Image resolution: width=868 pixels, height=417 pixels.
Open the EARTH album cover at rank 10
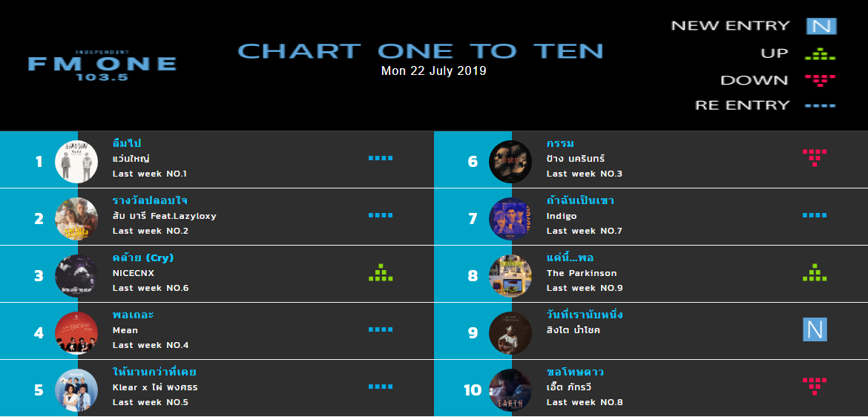pos(510,390)
